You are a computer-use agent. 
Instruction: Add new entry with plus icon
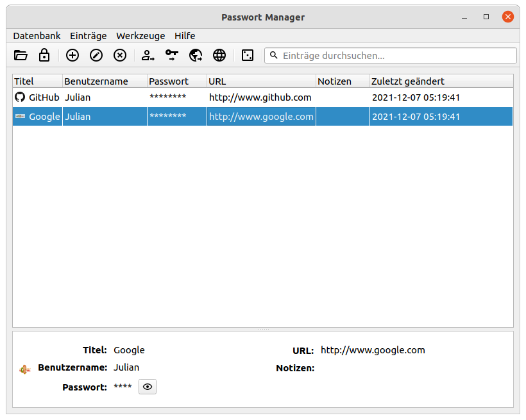tap(72, 55)
